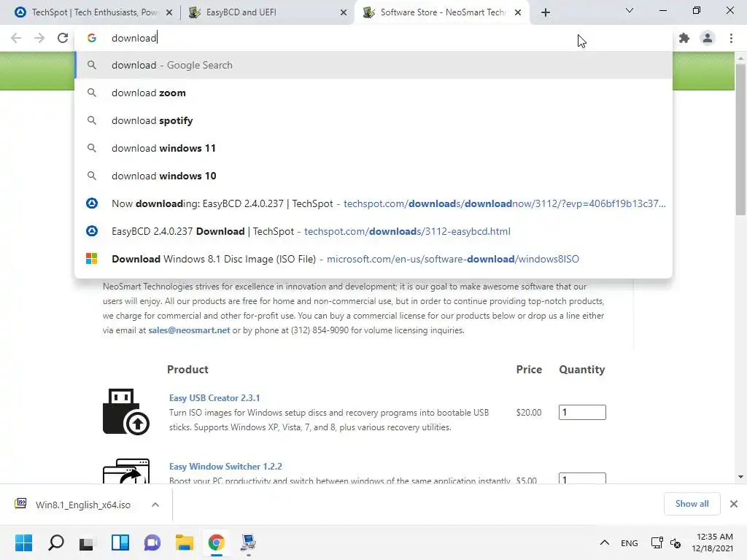This screenshot has width=747, height=560.
Task: Open the Chrome three-dot menu
Action: click(731, 38)
